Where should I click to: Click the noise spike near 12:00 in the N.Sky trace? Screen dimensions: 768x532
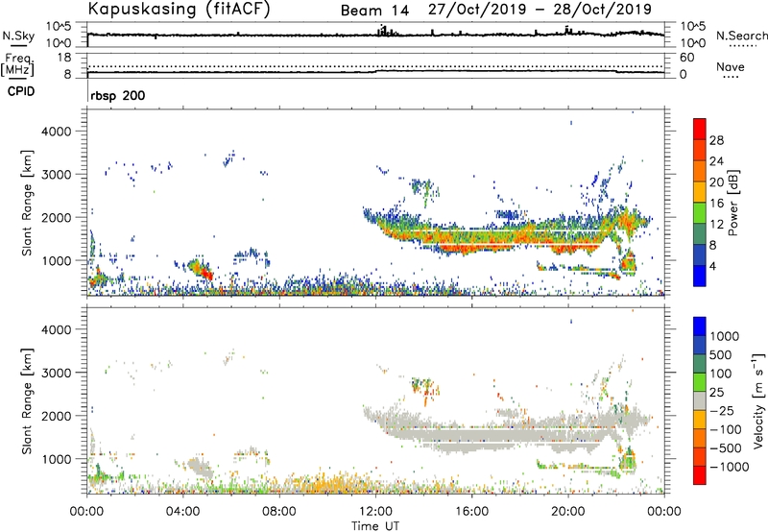coord(383,31)
